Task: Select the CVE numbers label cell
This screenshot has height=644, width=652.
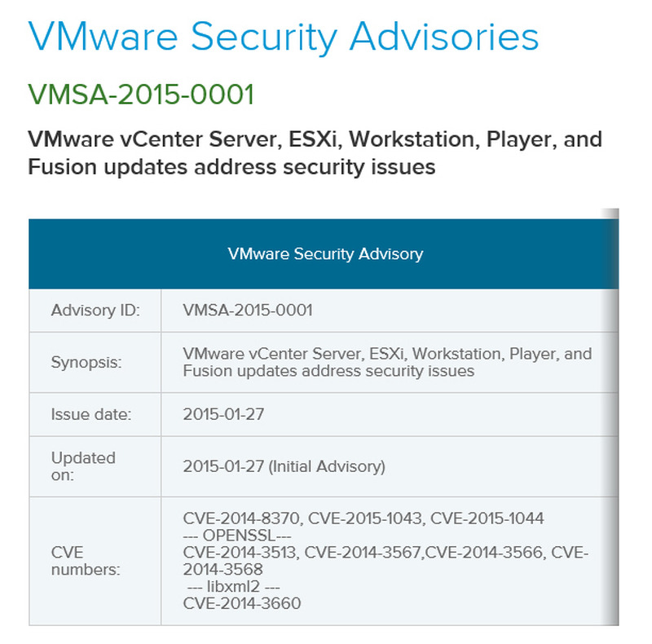Action: [85, 561]
